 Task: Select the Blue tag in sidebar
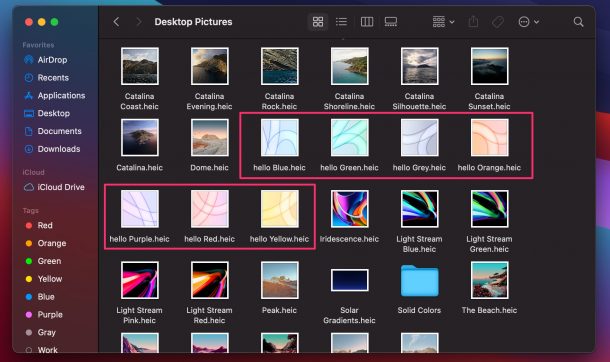[x=40, y=297]
